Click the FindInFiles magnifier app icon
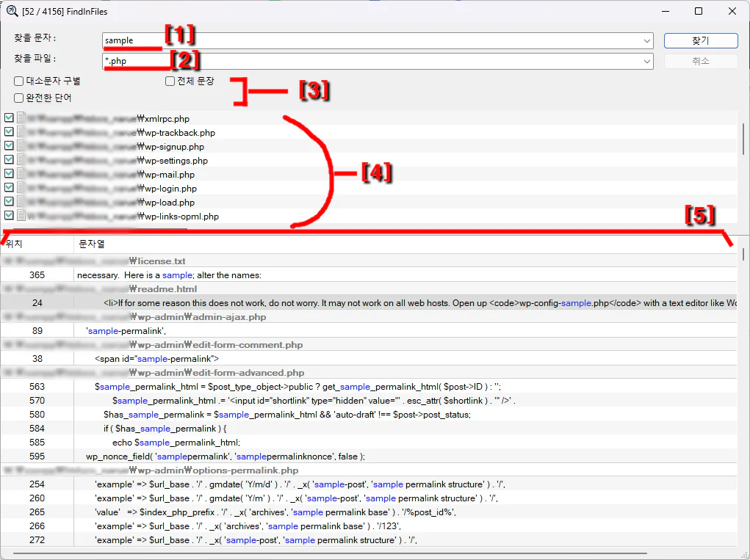 (12, 11)
